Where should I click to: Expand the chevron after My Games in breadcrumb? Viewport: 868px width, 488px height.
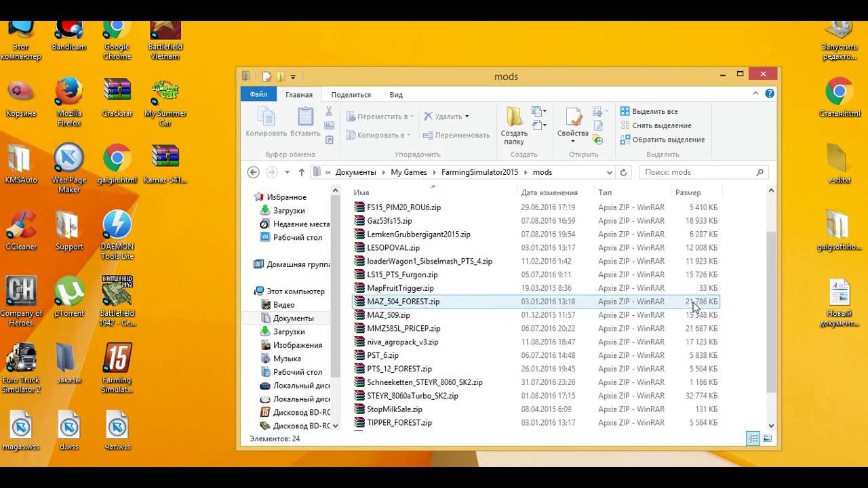pyautogui.click(x=434, y=172)
